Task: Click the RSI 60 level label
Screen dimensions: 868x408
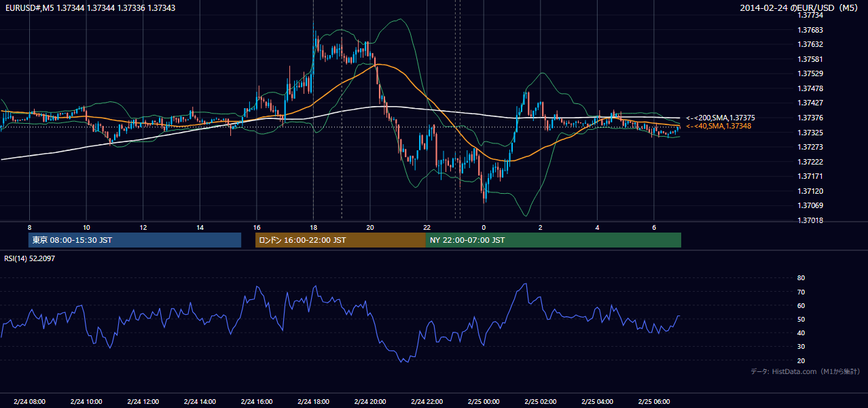Action: pos(801,305)
